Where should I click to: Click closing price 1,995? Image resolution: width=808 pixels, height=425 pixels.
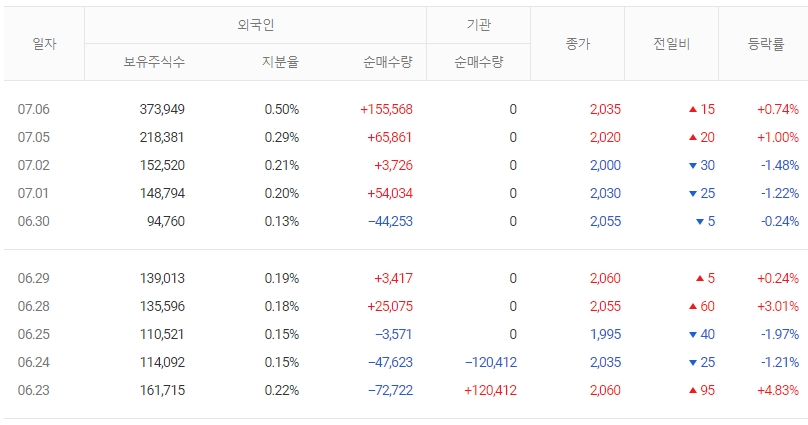tap(605, 334)
